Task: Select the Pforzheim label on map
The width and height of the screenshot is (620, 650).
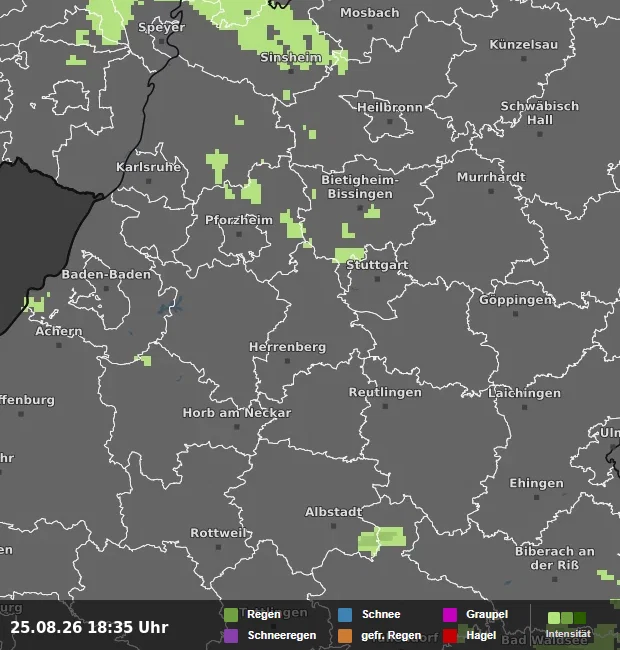Action: (239, 220)
